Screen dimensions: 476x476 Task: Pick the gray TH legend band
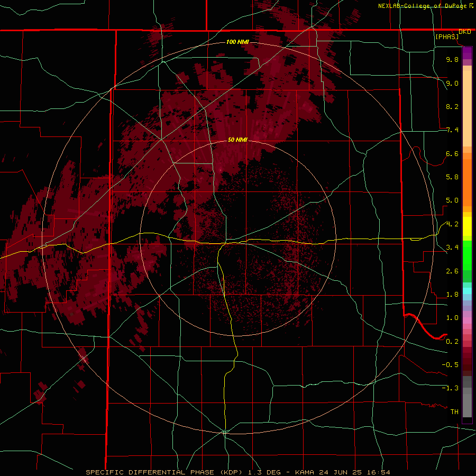[467, 406]
